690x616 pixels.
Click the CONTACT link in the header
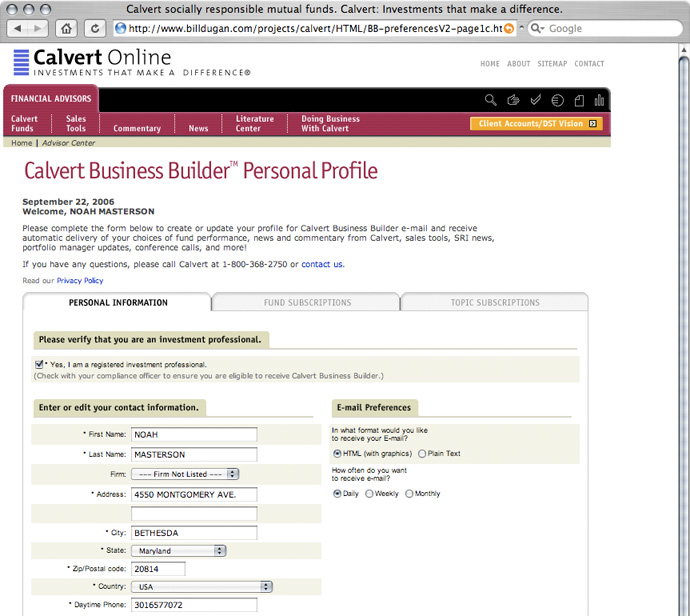point(589,64)
